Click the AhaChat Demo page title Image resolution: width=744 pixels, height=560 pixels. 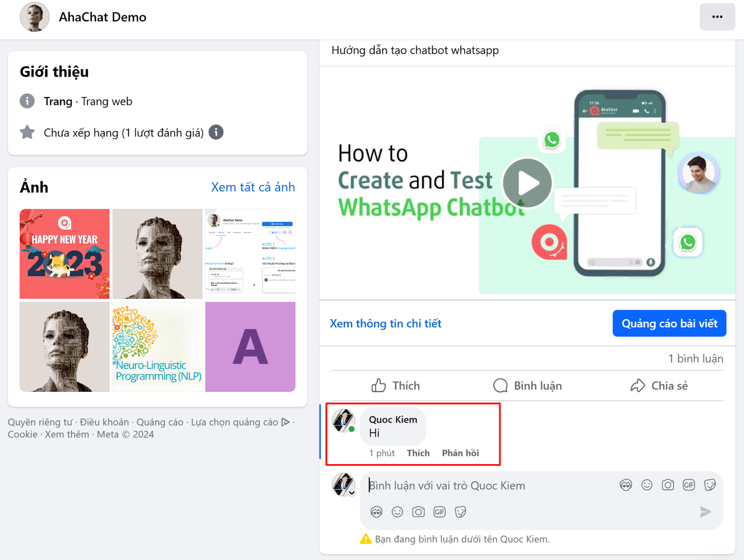(x=102, y=17)
